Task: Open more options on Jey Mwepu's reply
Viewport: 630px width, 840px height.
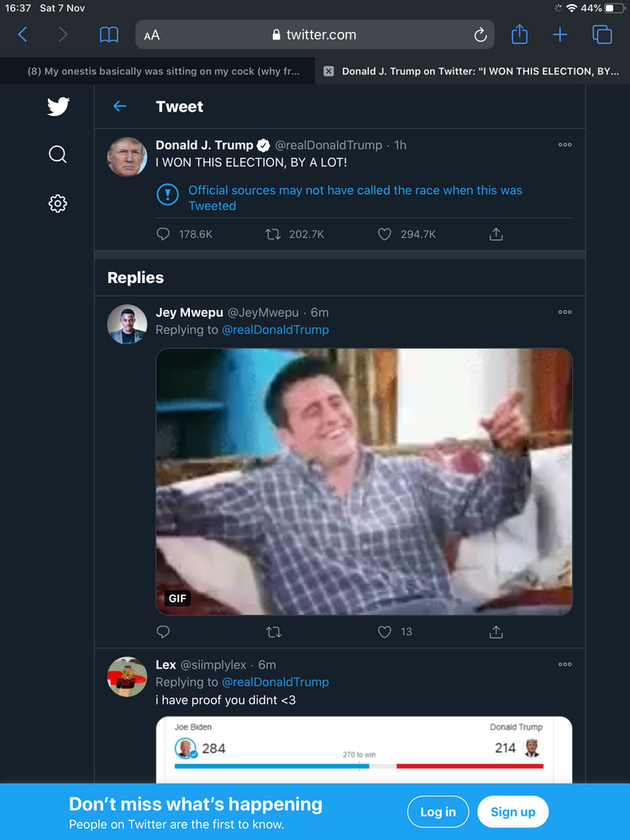Action: point(564,312)
